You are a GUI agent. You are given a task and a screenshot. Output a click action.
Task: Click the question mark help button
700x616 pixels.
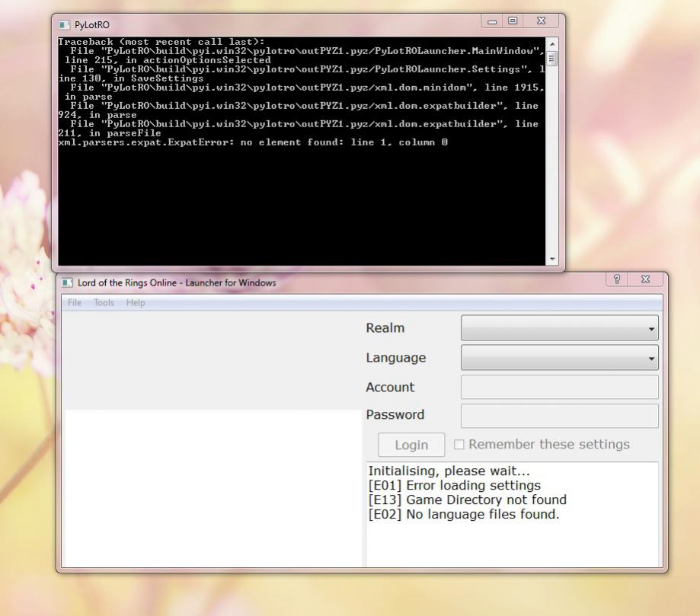[617, 281]
